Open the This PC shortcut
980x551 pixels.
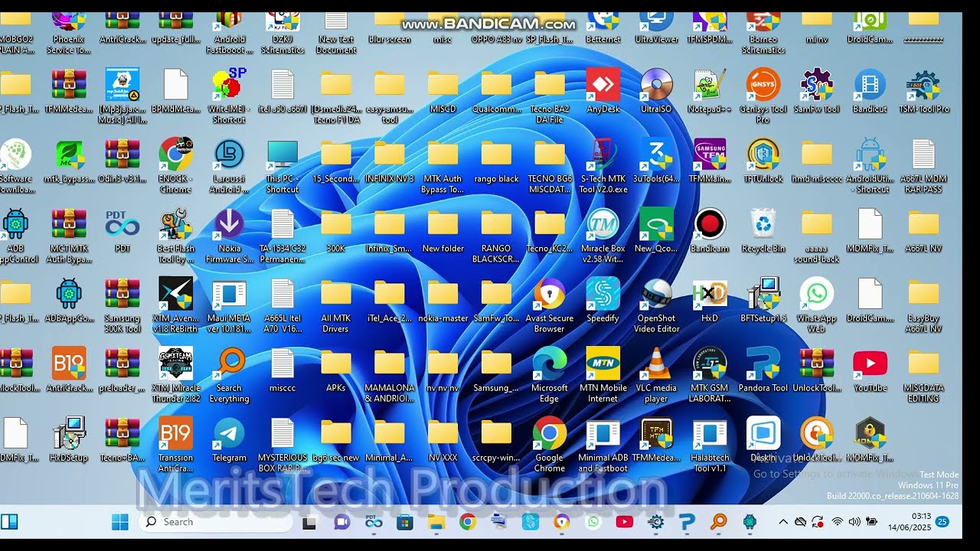pyautogui.click(x=283, y=166)
